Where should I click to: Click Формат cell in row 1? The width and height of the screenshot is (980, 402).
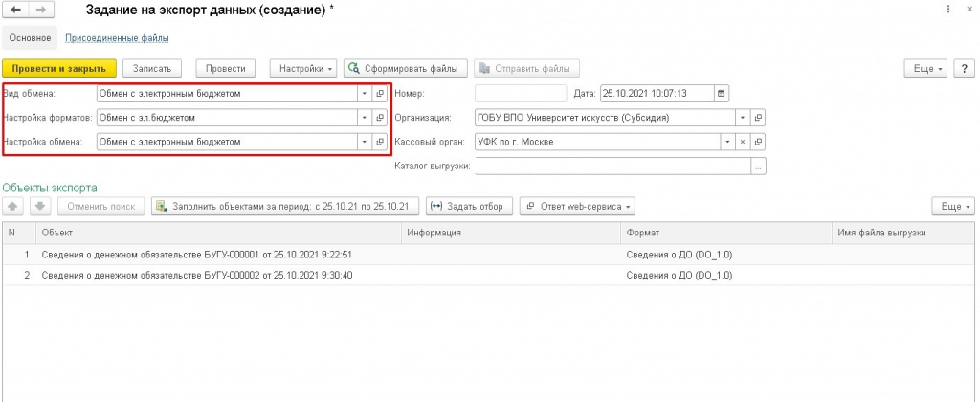(x=727, y=255)
